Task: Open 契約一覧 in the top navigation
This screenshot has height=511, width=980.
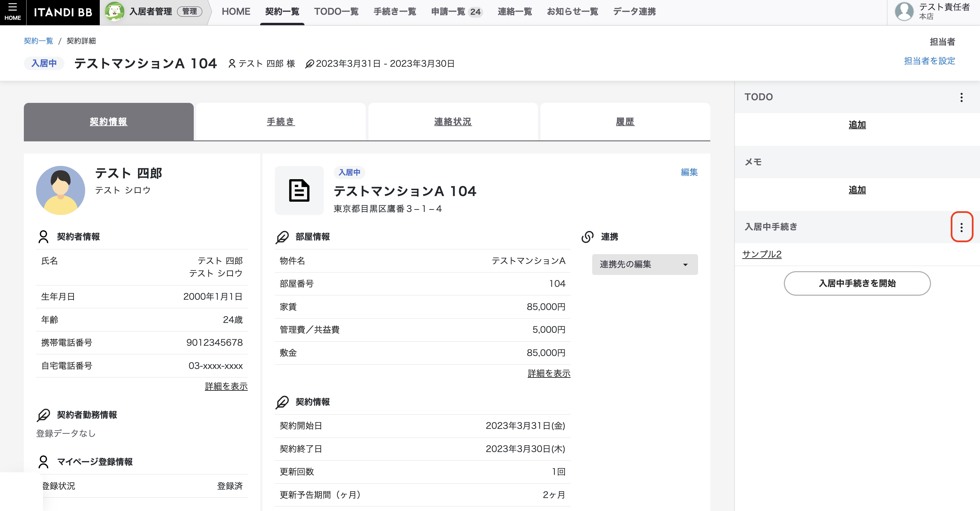Action: point(282,12)
